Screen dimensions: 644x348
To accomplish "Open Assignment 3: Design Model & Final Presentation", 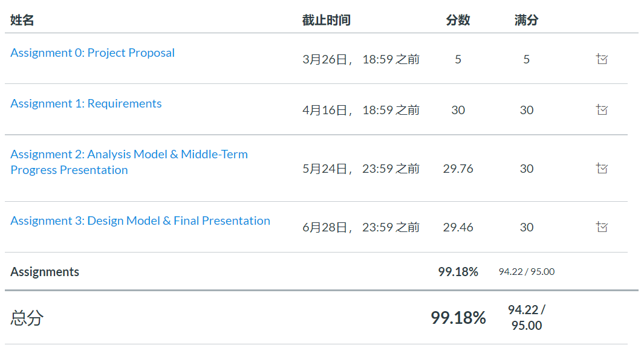I will point(140,221).
